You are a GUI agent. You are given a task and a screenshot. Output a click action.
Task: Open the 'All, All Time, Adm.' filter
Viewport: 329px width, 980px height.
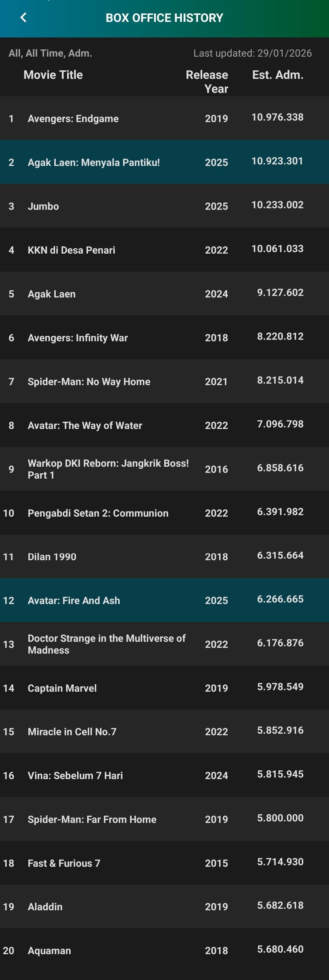(50, 53)
